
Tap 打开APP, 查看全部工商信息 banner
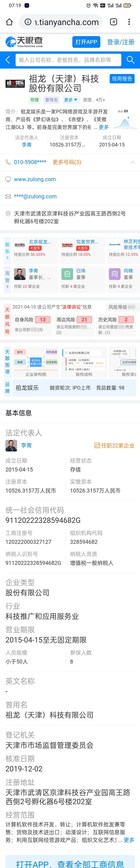(70, 861)
